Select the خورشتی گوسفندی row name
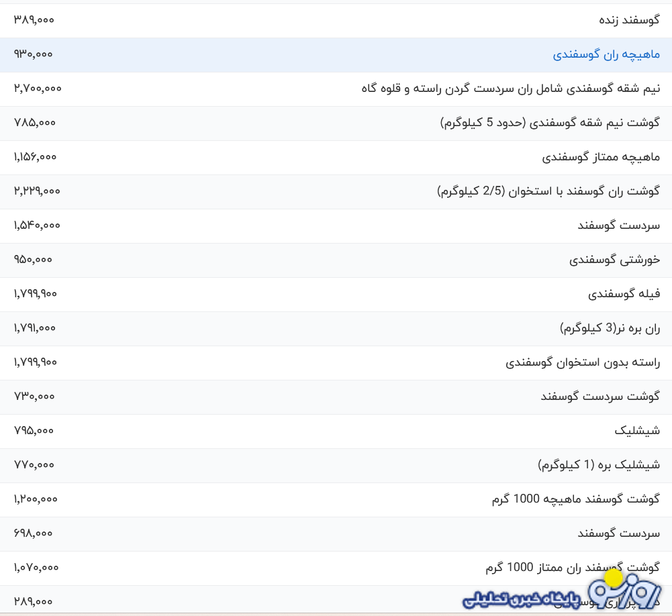This screenshot has height=616, width=672. click(x=614, y=260)
